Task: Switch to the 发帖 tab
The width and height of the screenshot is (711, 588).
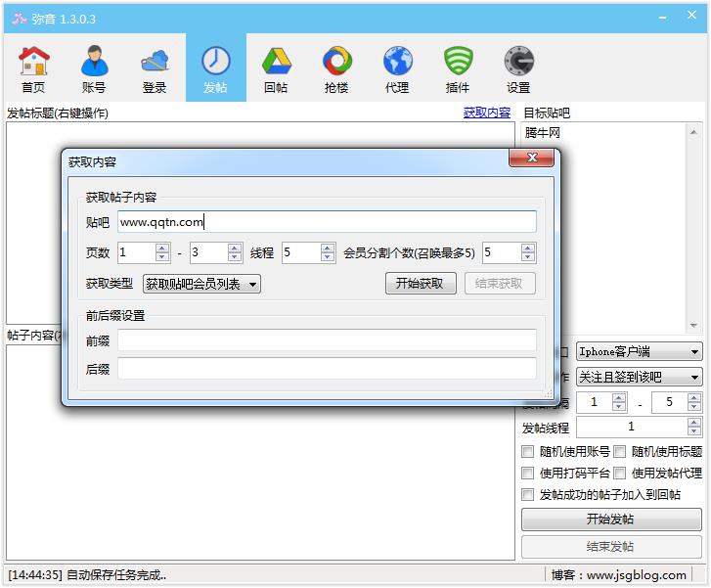Action: pyautogui.click(x=215, y=68)
